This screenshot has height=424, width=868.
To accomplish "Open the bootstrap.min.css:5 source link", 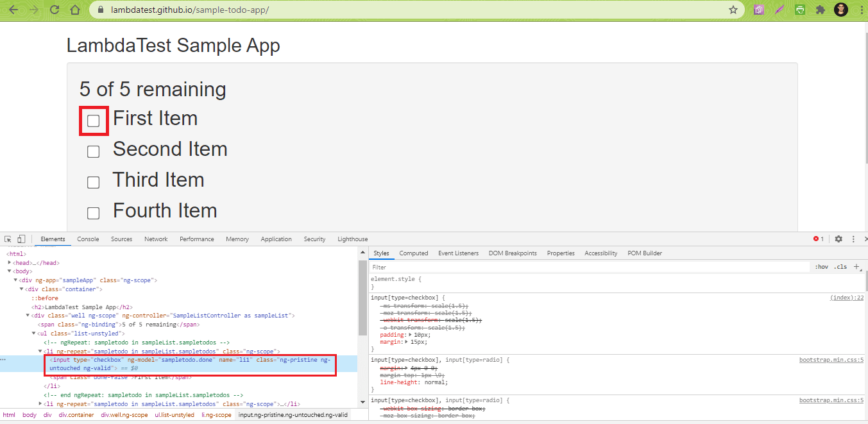I will (x=831, y=360).
